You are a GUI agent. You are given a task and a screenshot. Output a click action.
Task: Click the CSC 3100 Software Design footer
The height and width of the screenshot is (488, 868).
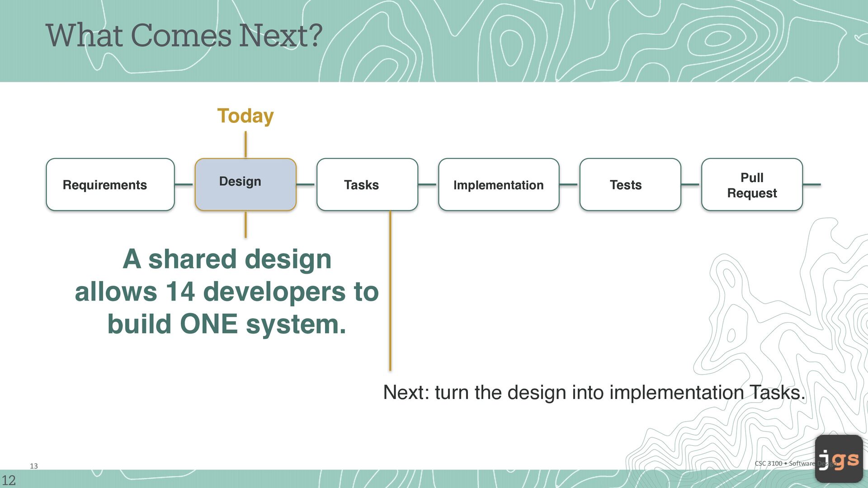point(795,463)
